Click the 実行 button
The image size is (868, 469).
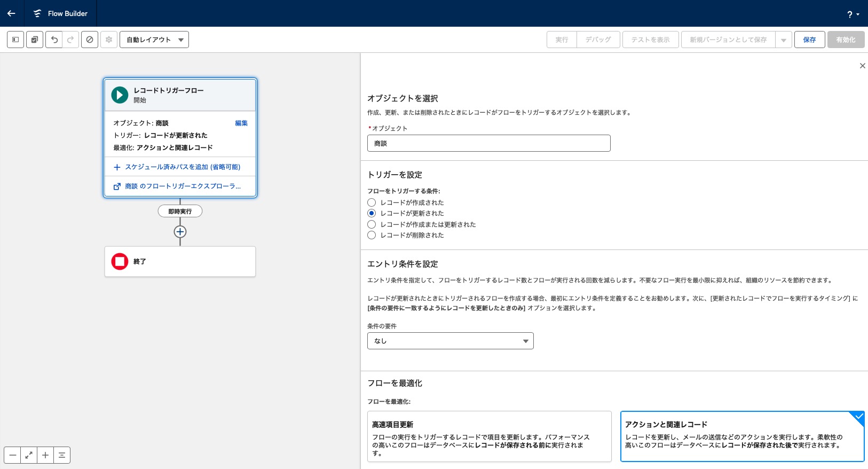point(562,40)
